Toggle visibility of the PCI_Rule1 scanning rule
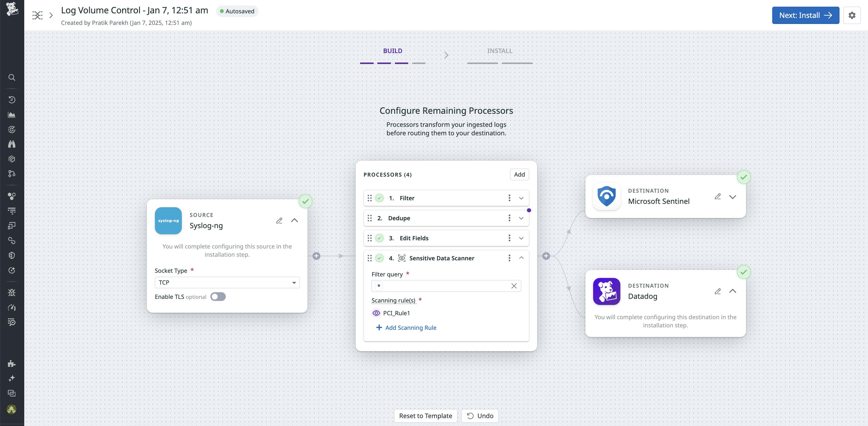 tap(376, 313)
